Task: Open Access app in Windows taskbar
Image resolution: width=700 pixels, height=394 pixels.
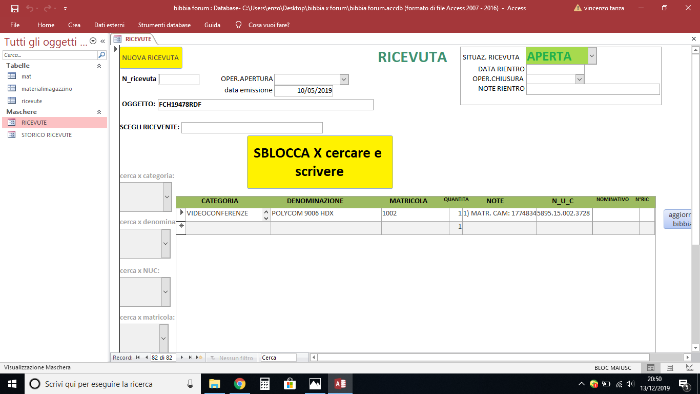Action: pos(340,384)
